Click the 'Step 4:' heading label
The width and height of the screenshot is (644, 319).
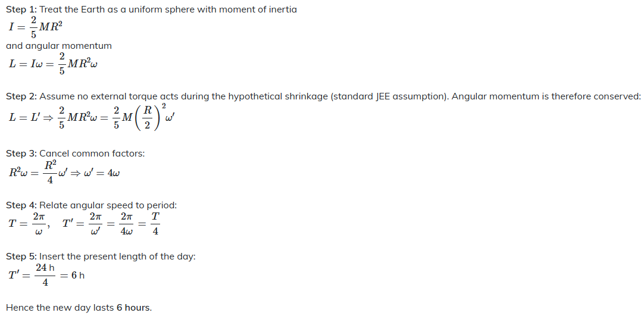click(21, 205)
